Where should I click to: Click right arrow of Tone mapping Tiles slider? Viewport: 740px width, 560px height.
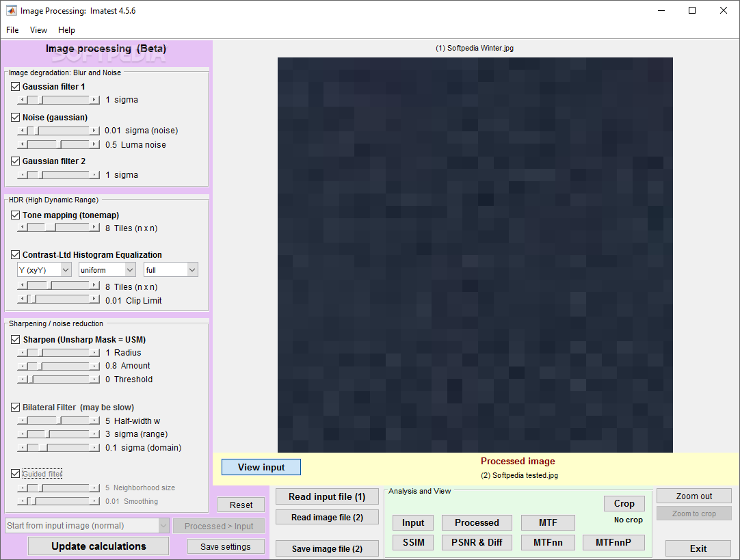point(95,228)
